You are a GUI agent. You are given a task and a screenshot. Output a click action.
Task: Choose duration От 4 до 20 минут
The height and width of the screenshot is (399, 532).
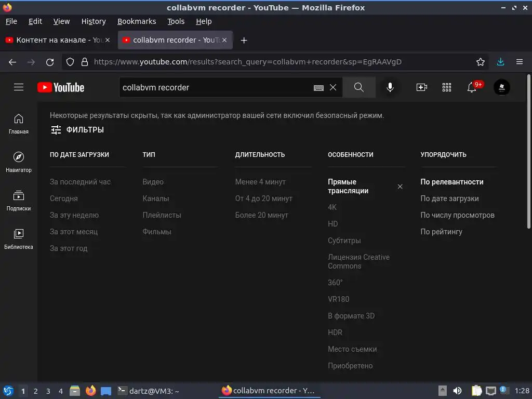coord(263,198)
